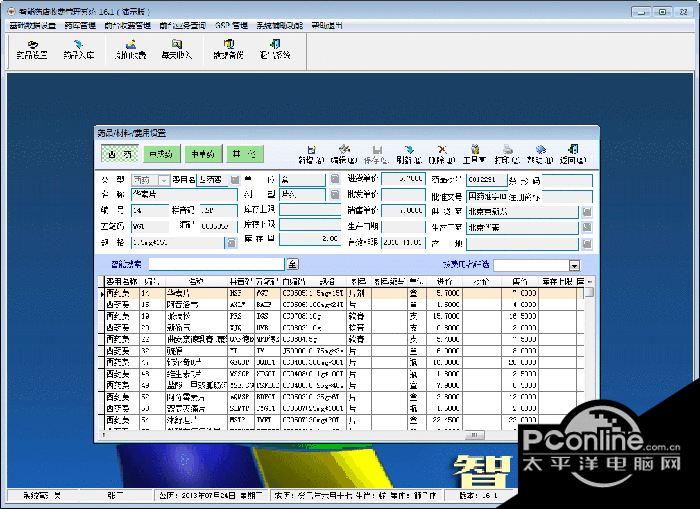Open the 药库管理 menu in the menu bar

pos(77,24)
